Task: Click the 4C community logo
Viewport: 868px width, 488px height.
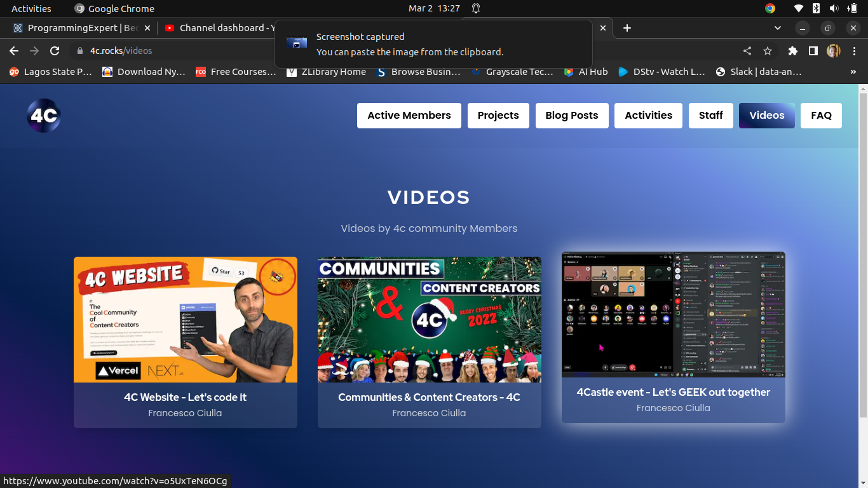Action: (43, 116)
